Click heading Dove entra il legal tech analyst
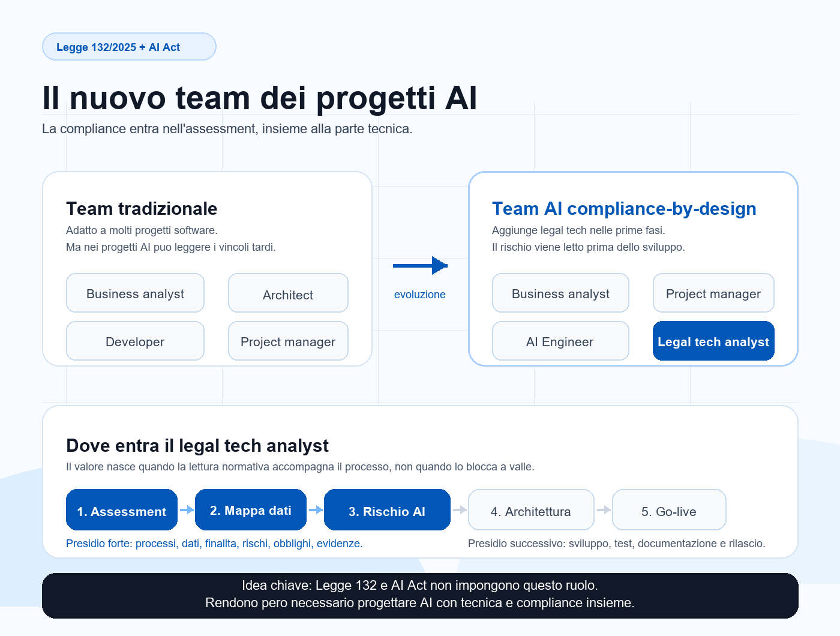This screenshot has width=840, height=636. click(197, 446)
